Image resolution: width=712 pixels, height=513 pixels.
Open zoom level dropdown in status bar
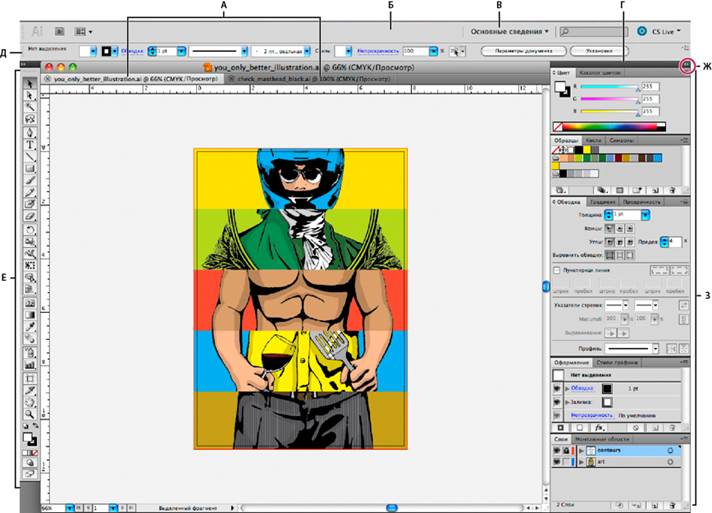click(70, 508)
